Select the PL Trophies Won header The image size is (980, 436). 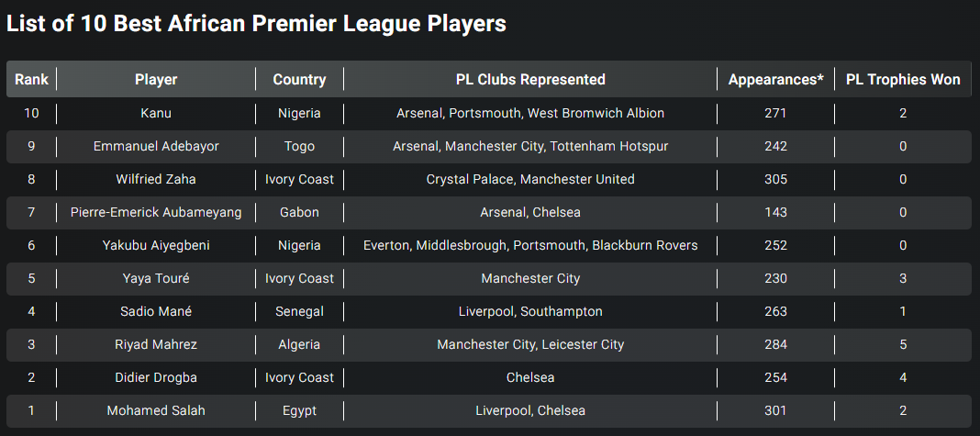(x=903, y=80)
